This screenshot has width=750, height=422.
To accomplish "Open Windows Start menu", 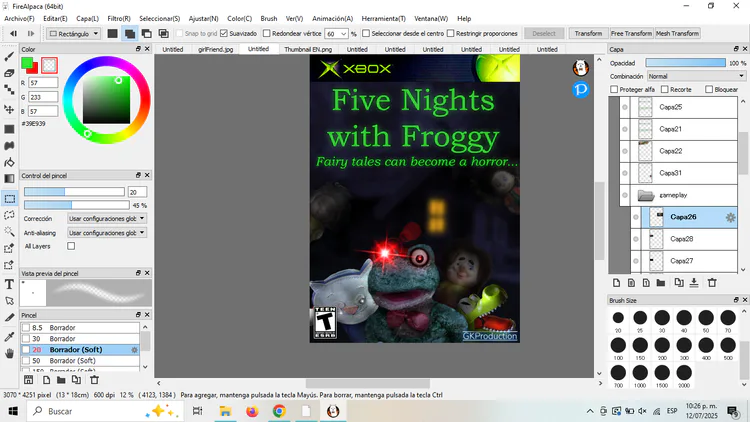I will tap(13, 411).
